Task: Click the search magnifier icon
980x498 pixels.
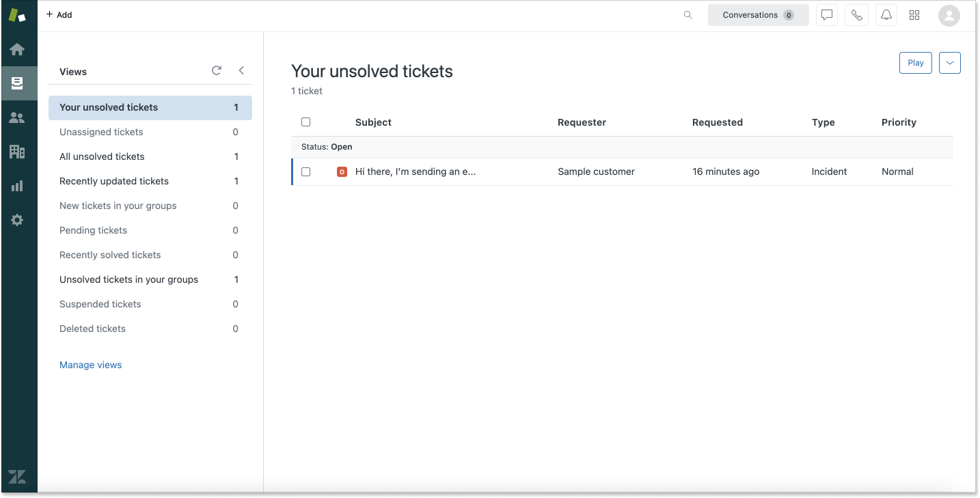Action: click(688, 15)
